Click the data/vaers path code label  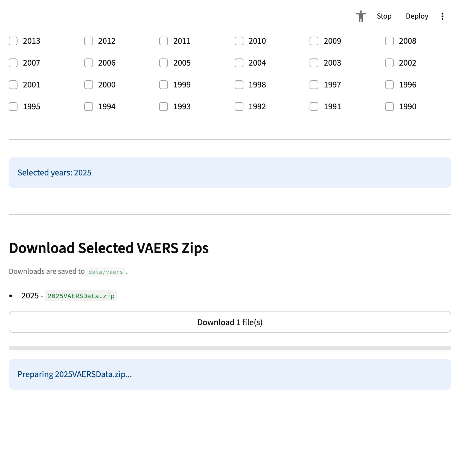point(106,272)
